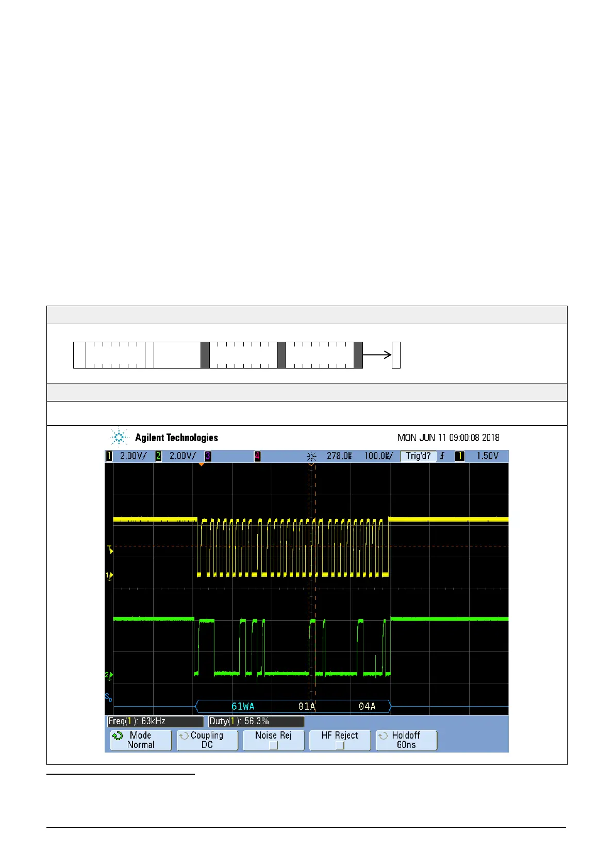Select the pink channel 4 badge
The width and height of the screenshot is (614, 868).
click(257, 456)
